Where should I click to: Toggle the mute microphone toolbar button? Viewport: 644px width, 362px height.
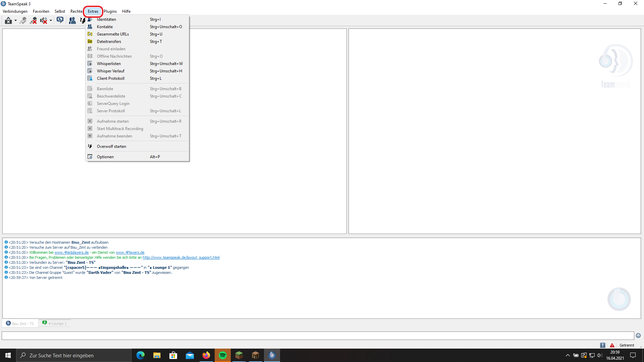tap(33, 21)
